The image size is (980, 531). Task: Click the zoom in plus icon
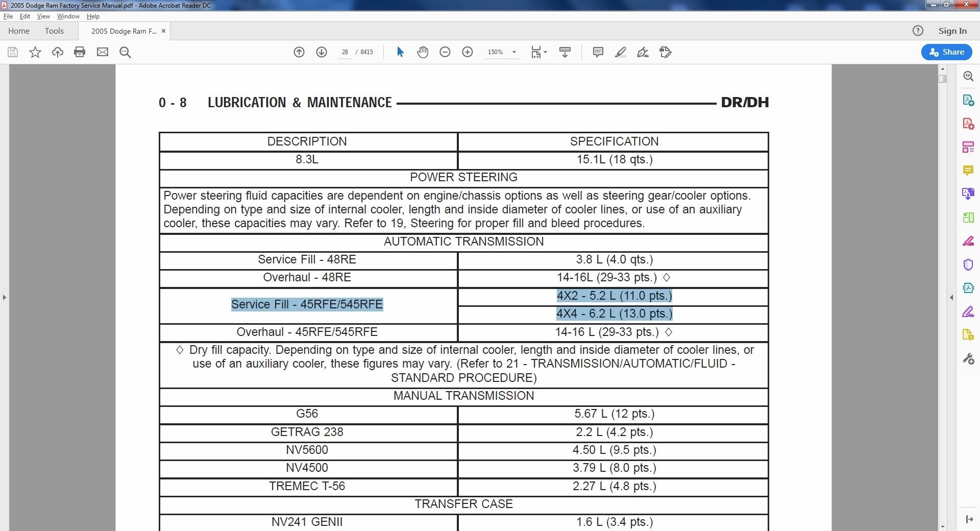[x=468, y=52]
